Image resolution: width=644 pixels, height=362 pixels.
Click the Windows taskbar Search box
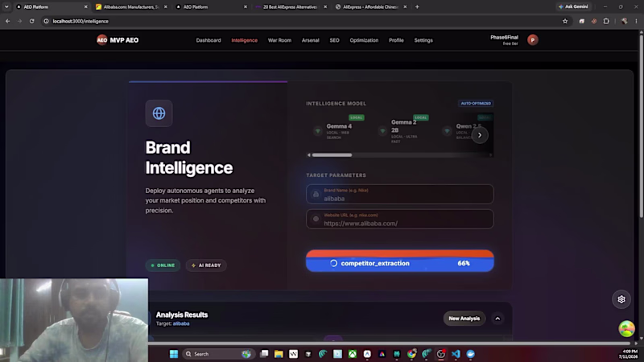coord(217,354)
